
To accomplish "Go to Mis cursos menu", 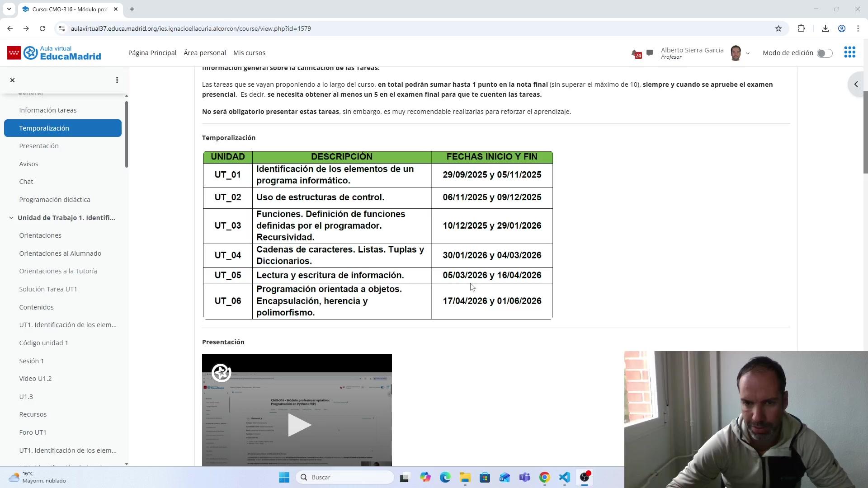I will click(x=249, y=53).
